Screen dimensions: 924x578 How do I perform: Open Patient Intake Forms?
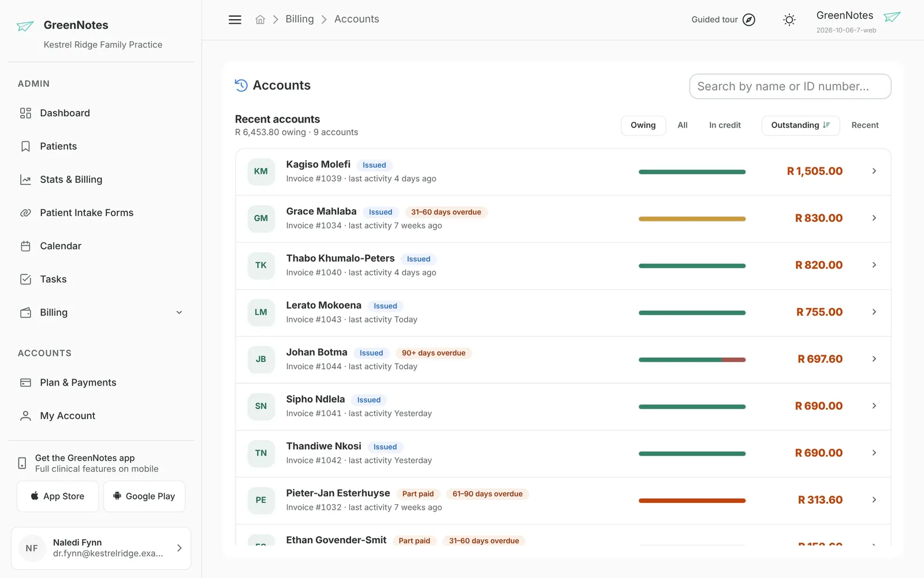click(x=101, y=213)
